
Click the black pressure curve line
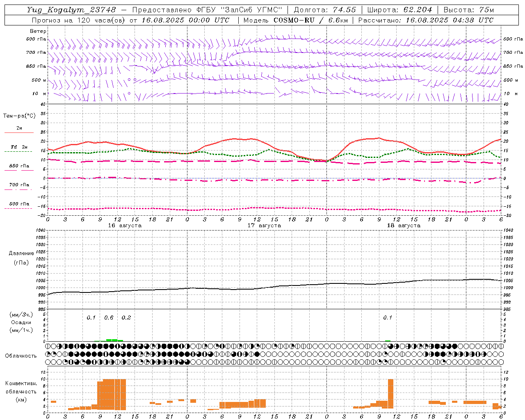(274, 287)
